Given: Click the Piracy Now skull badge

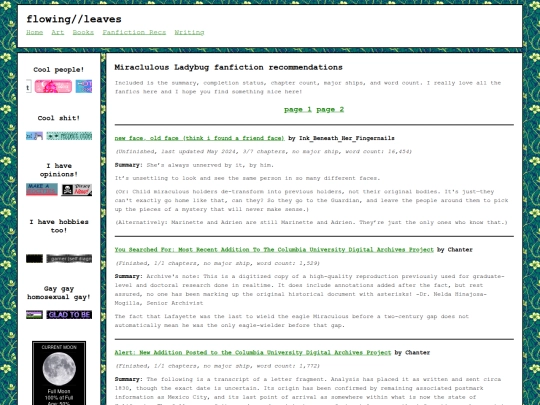Looking at the screenshot, I should click(76, 189).
